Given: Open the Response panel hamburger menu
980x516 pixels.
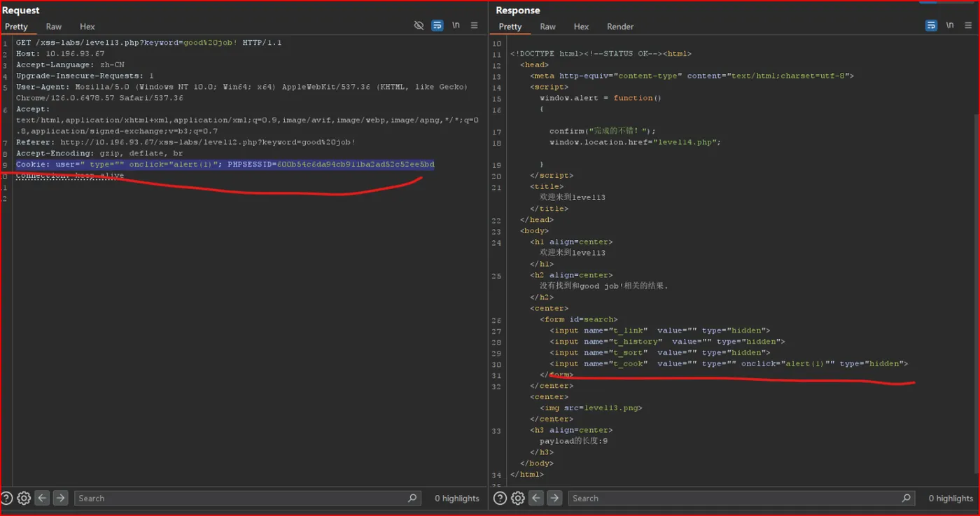Looking at the screenshot, I should 968,25.
